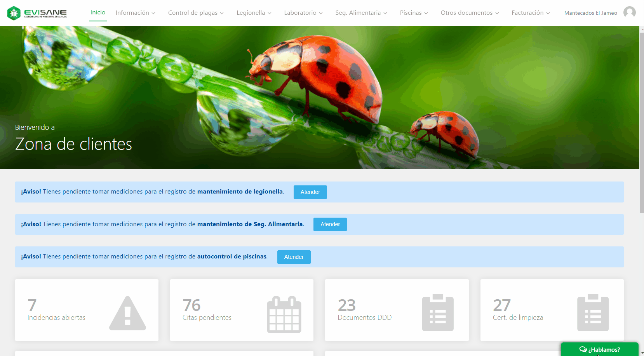
Task: Open the user profile avatar icon
Action: (629, 12)
